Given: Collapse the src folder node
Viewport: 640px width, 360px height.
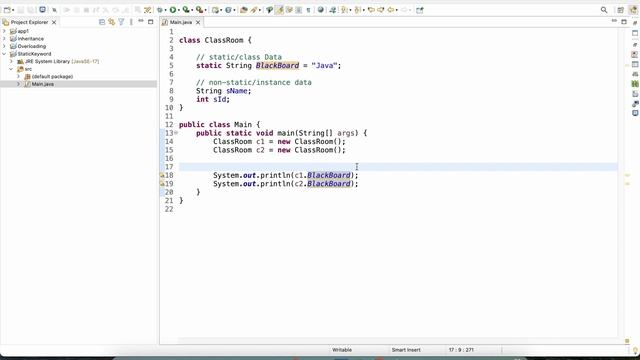Looking at the screenshot, I should click(11, 69).
